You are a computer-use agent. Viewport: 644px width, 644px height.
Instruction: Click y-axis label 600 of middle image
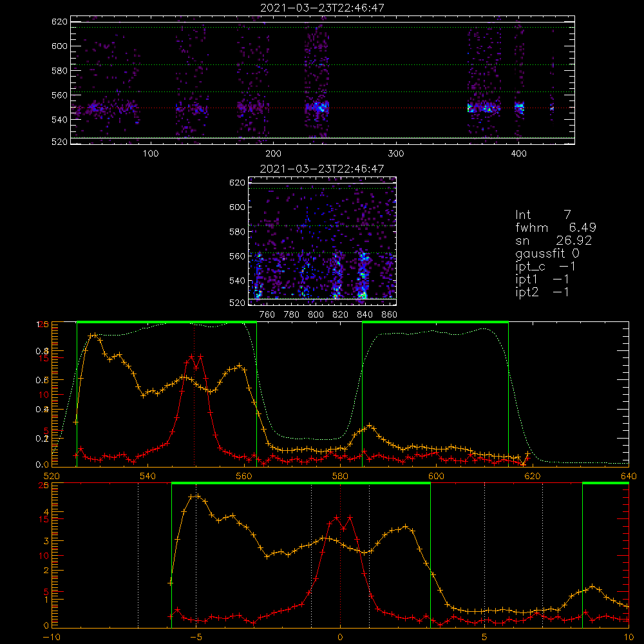(238, 207)
